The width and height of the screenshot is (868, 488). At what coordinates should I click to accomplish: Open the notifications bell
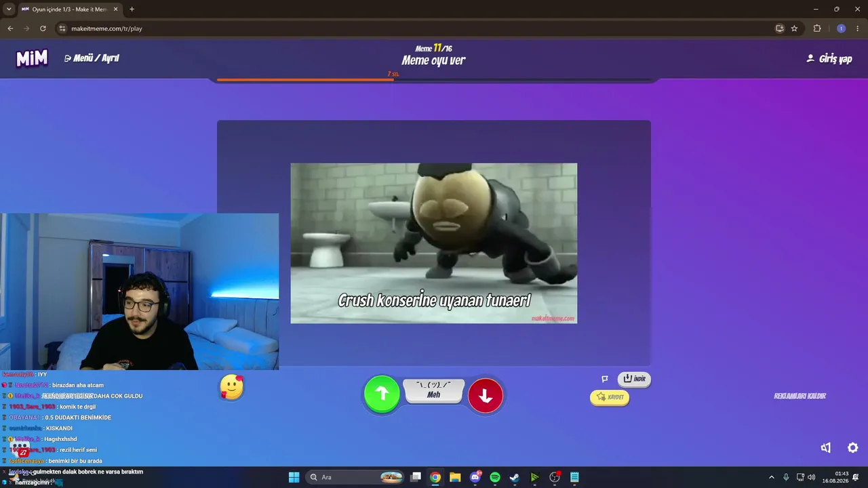pos(856,477)
